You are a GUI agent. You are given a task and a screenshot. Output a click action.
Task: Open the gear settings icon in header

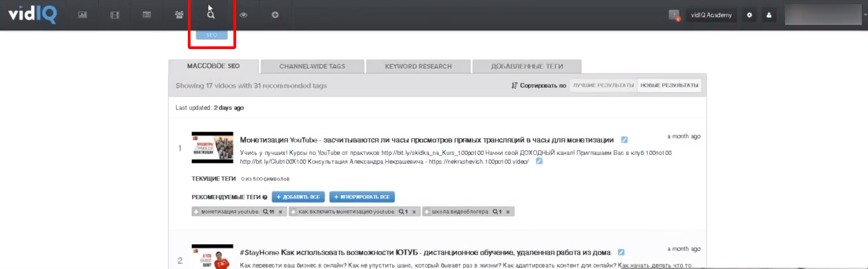point(749,15)
